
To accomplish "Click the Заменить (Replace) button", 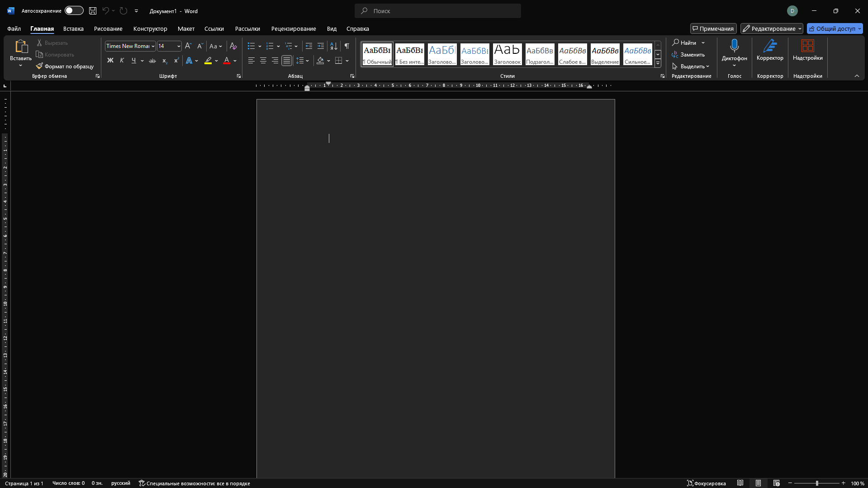I will [688, 55].
